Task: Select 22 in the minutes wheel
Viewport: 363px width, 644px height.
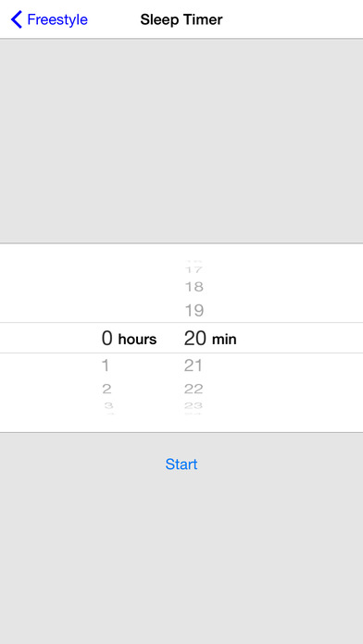Action: click(x=194, y=389)
